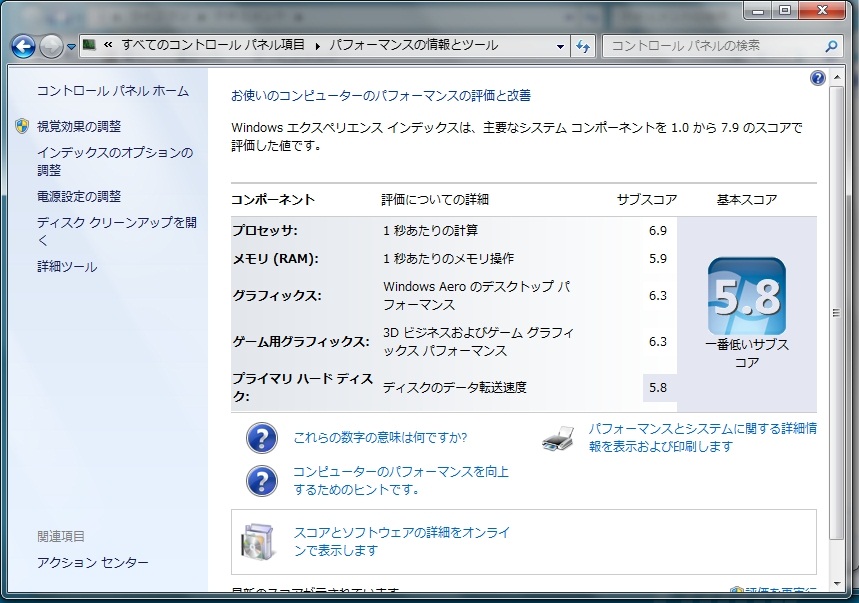Click the software box icon near スコアとソフトウェア
The height and width of the screenshot is (603, 859).
[257, 541]
